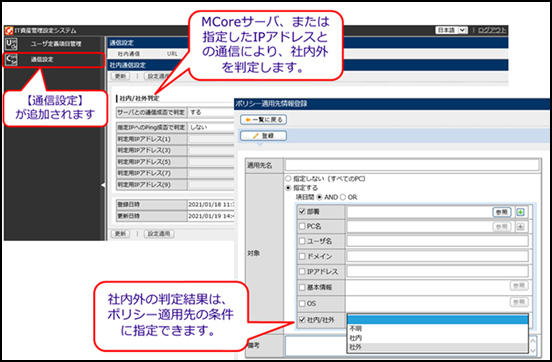This screenshot has width=552, height=362.
Task: Check the ドメイン checkbox
Action: 302,256
